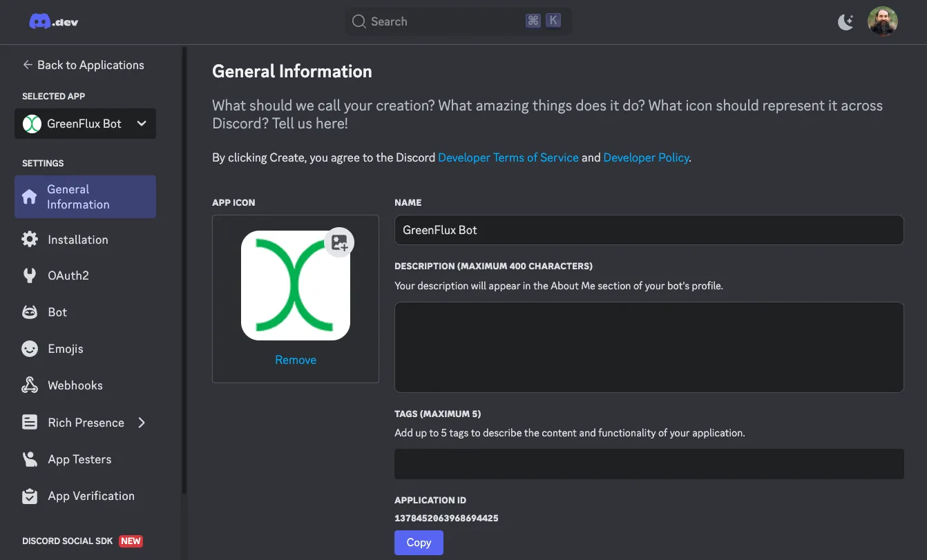Click the Bot robot icon

30,312
